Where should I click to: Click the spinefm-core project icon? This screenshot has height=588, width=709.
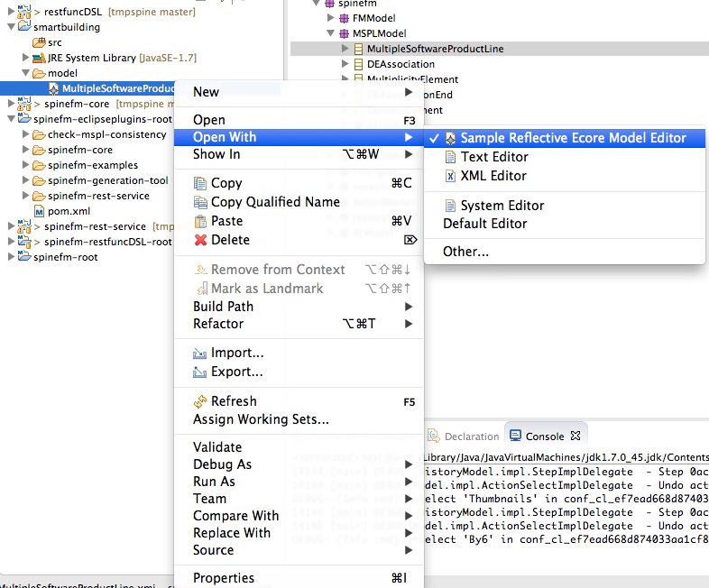pos(24,104)
